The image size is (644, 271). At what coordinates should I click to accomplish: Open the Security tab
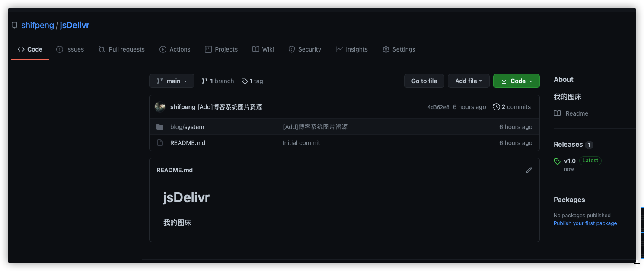305,49
